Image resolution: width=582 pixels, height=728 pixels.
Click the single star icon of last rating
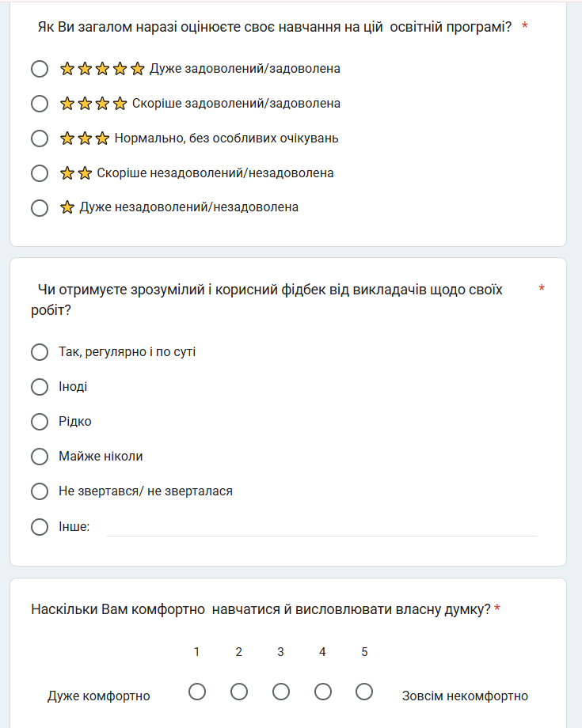point(67,208)
